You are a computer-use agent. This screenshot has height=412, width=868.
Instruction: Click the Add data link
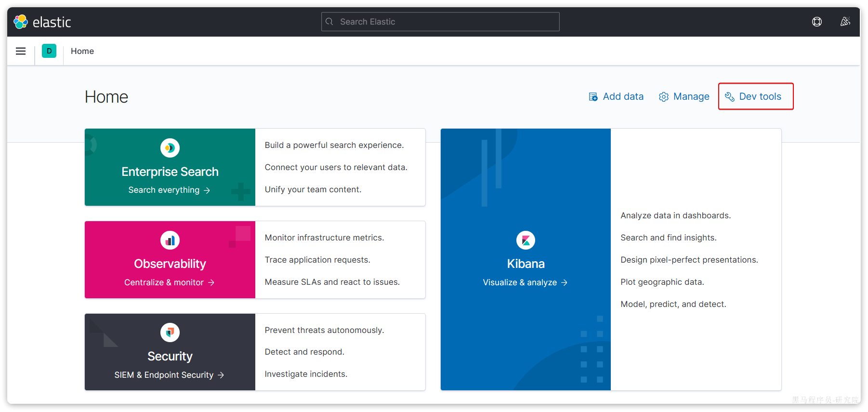[x=622, y=96]
